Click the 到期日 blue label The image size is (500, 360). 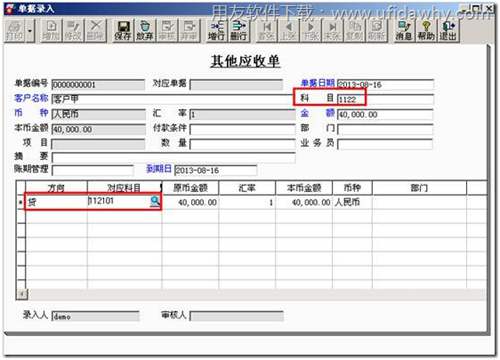tap(159, 169)
